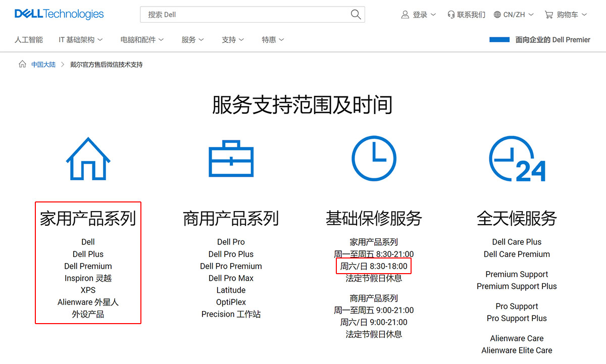Click Inspiron 灵越 text
Viewport: 606px width, 364px height.
click(x=88, y=278)
